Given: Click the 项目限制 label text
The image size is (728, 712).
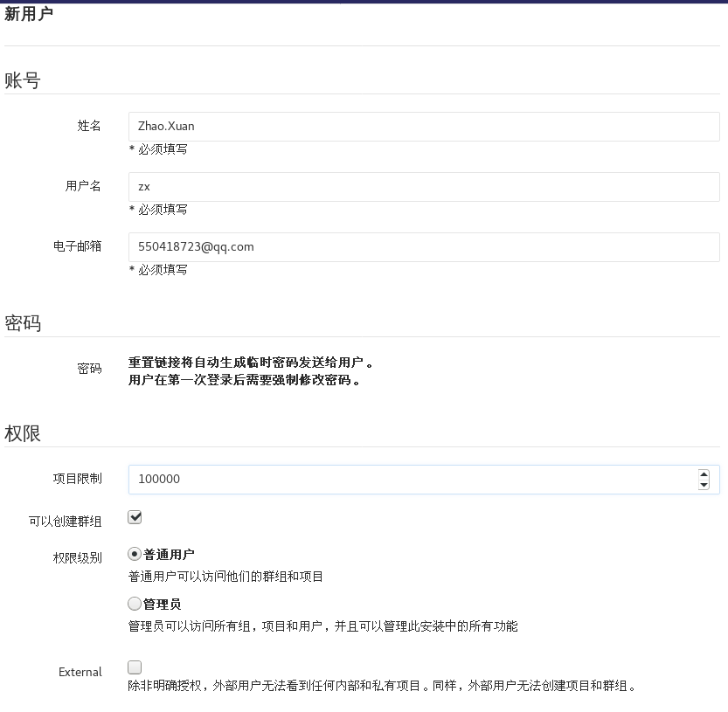Looking at the screenshot, I should click(77, 479).
